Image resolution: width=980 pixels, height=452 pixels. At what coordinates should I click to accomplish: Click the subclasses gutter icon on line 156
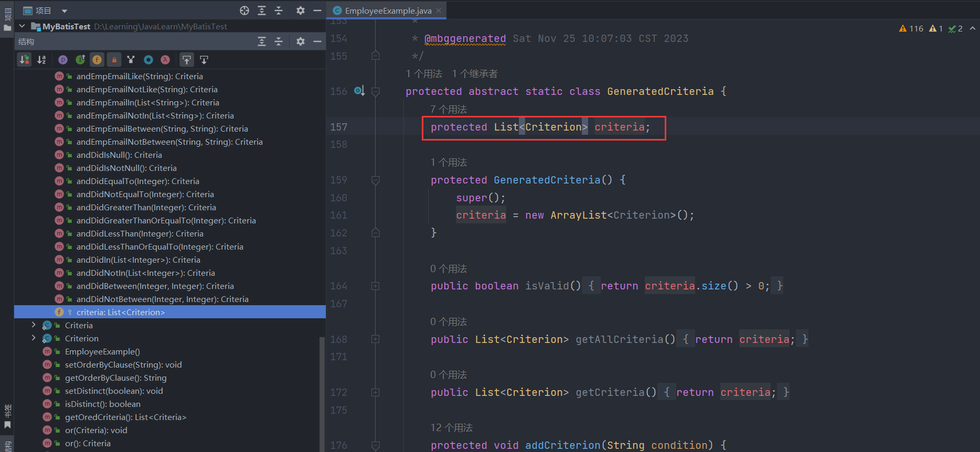(x=359, y=91)
